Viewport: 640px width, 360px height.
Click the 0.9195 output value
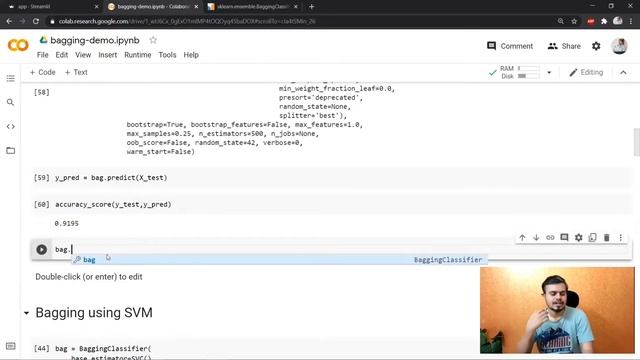click(67, 223)
